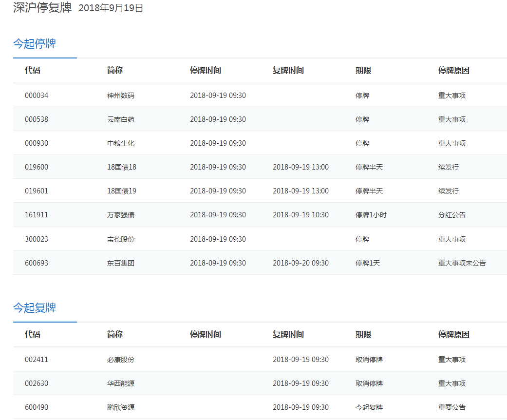Click the 深沪停复牌 page title
This screenshot has height=420, width=507.
42,8
